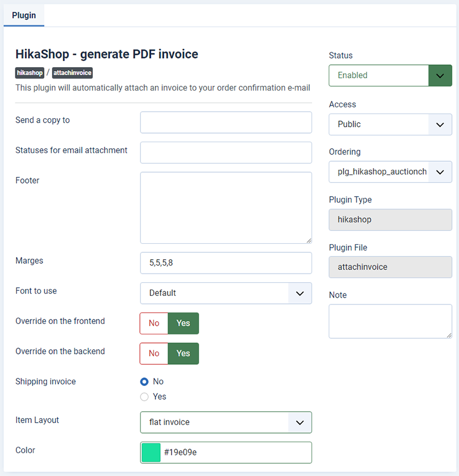The image size is (459, 476).
Task: Set Override on the backend to Yes
Action: tap(183, 354)
